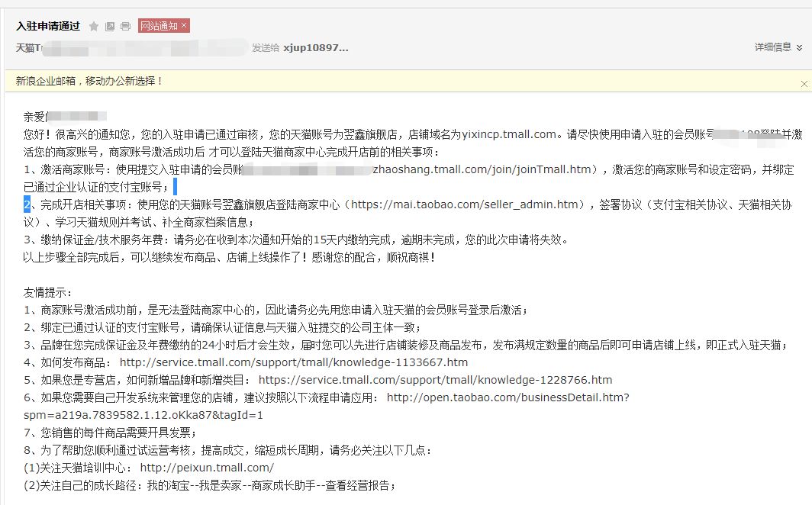Open the knowledge-1133667.htm support link
The image size is (812, 505).
(x=294, y=362)
